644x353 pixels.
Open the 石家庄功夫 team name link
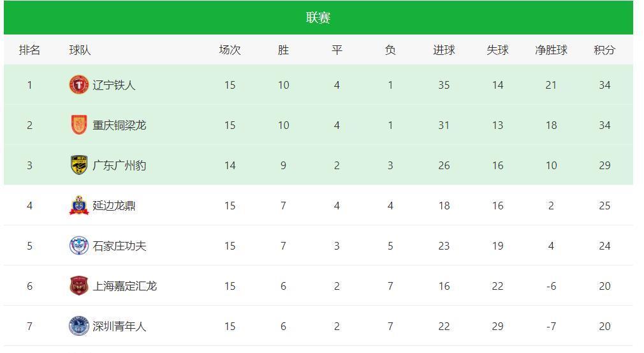(x=119, y=246)
